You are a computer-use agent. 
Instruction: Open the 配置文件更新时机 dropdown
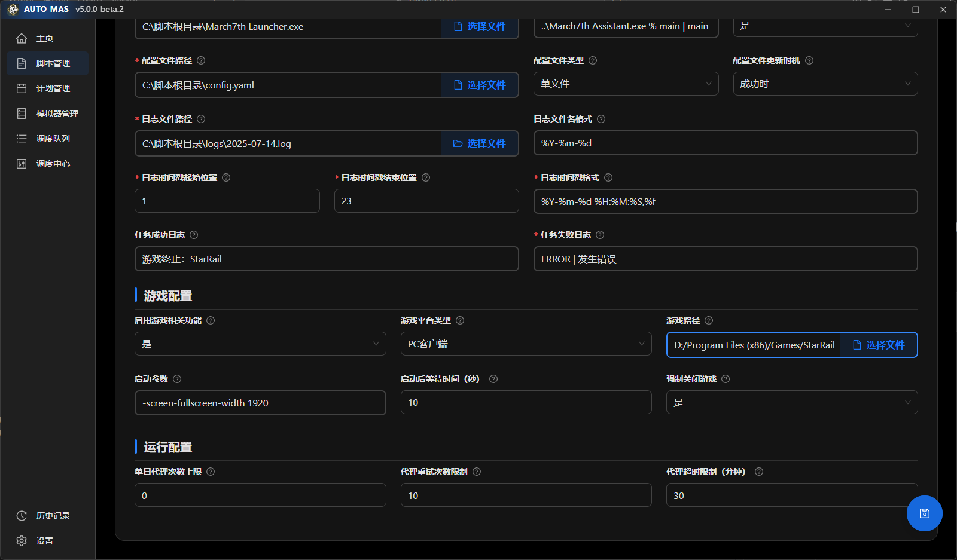tap(825, 84)
